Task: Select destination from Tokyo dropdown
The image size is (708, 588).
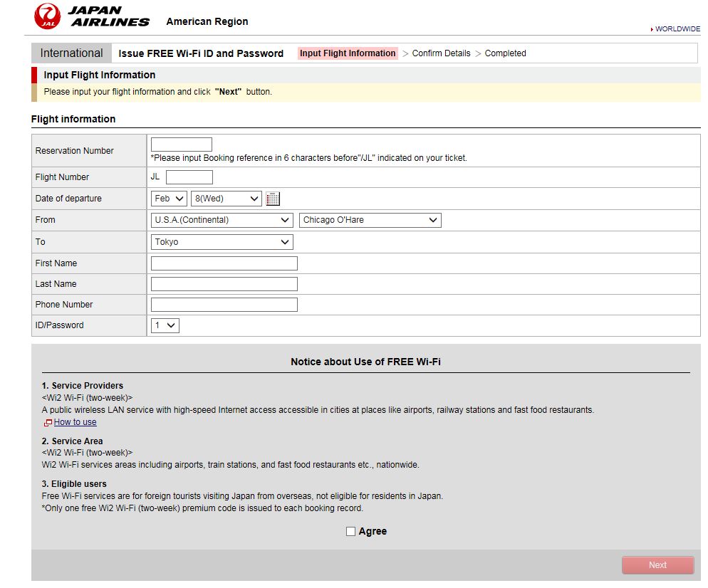Action: pyautogui.click(x=222, y=242)
